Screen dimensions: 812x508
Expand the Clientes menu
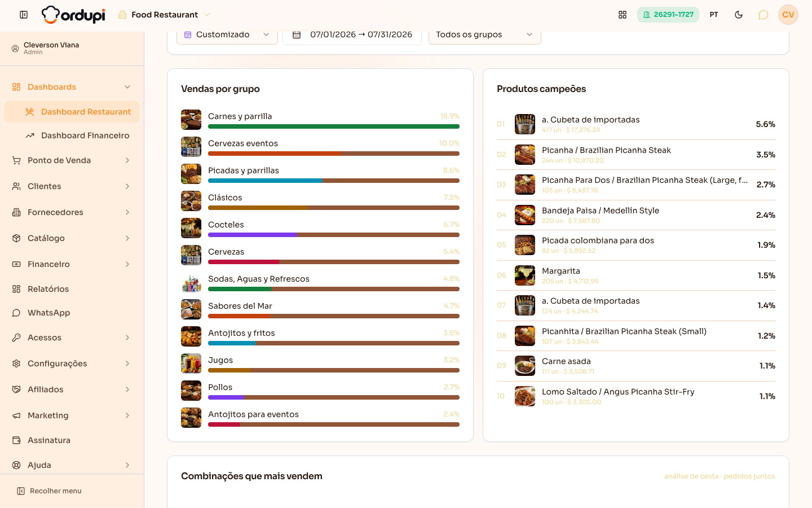click(x=72, y=186)
